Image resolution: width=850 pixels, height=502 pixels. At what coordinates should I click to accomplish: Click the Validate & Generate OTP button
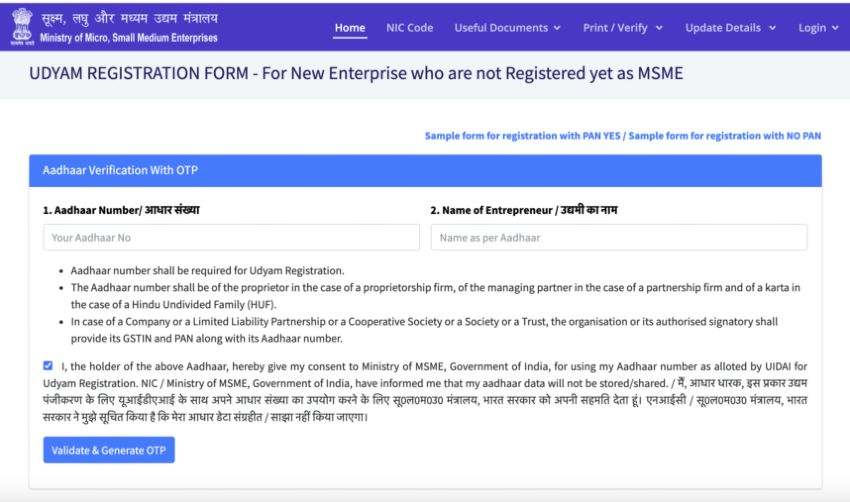pyautogui.click(x=109, y=450)
